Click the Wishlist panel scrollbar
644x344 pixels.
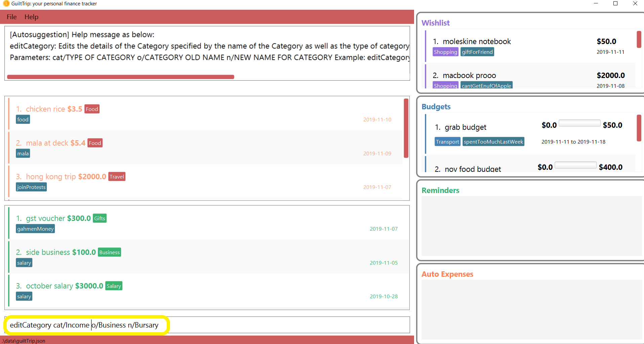click(x=639, y=39)
